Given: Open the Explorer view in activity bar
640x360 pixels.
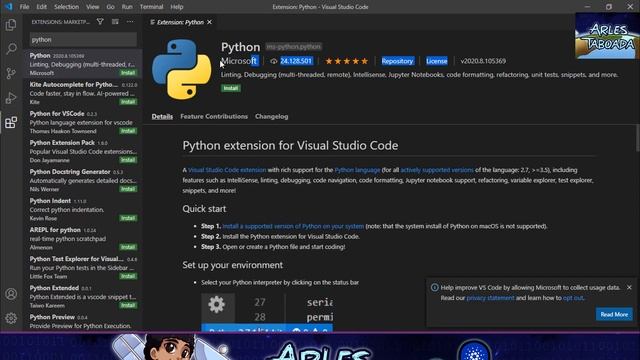Looking at the screenshot, I should 11,25.
